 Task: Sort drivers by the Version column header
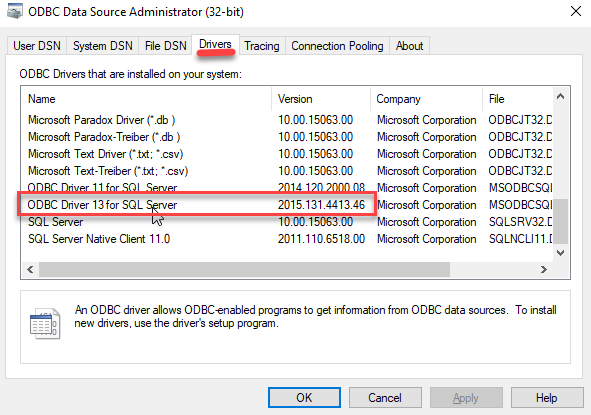[320, 99]
